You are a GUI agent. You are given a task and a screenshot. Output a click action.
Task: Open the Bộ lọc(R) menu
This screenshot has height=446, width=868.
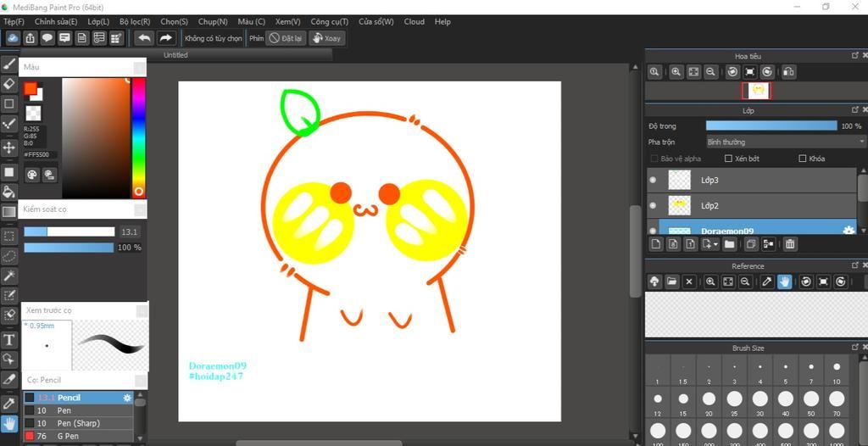pyautogui.click(x=135, y=21)
